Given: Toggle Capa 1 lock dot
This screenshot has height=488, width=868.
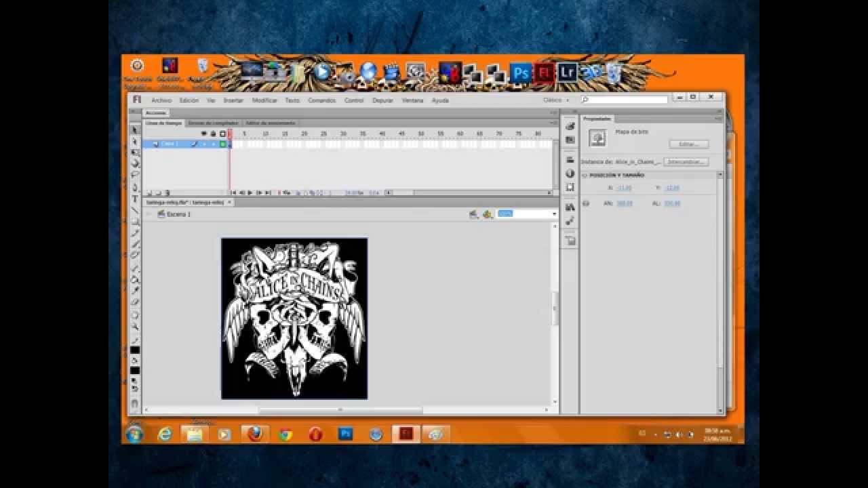Looking at the screenshot, I should [x=213, y=144].
